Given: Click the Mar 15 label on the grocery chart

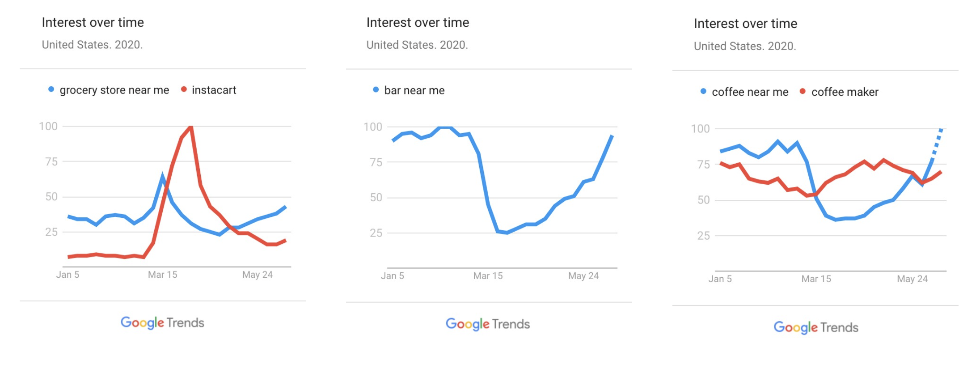Looking at the screenshot, I should (x=163, y=275).
